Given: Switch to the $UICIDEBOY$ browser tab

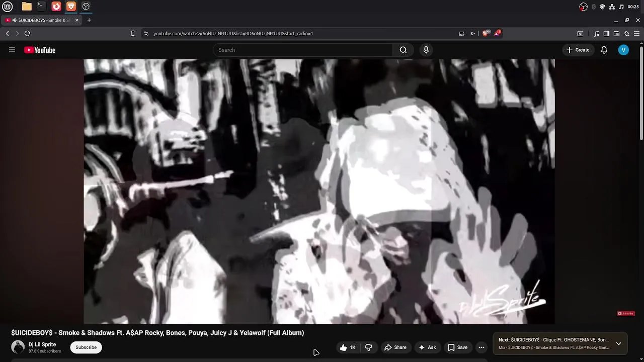Looking at the screenshot, I should pyautogui.click(x=41, y=20).
